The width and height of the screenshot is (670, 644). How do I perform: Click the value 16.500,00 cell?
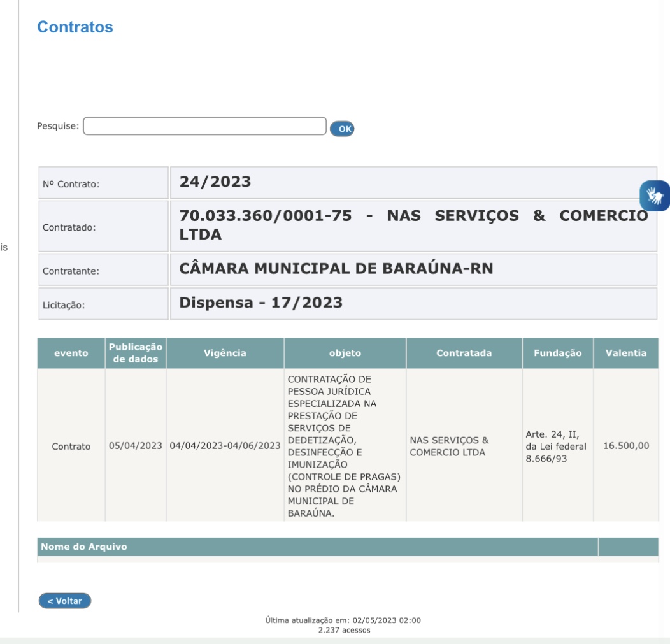tap(626, 446)
